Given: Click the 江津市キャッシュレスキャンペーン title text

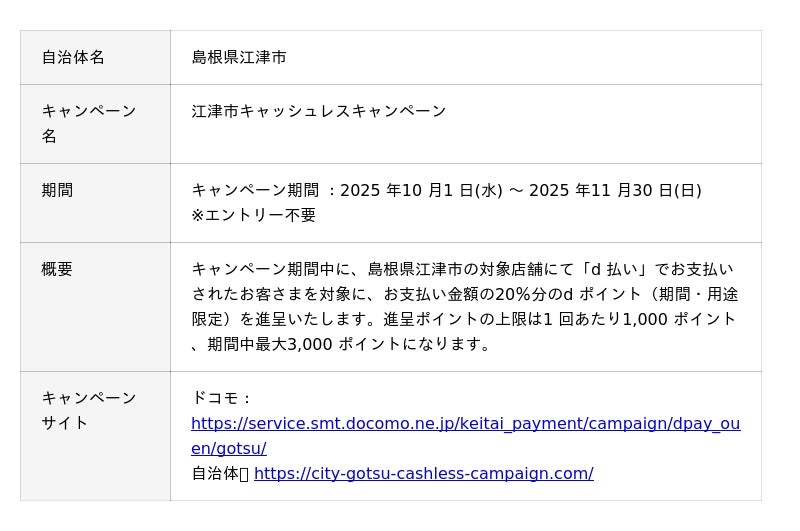Looking at the screenshot, I should [319, 111].
